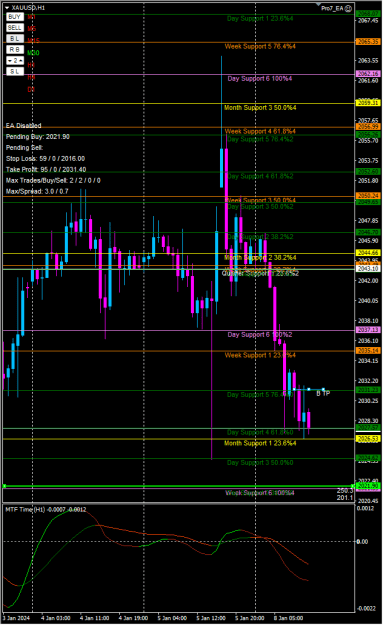Click the 'Day Support 3 50.0%2' line label

pos(260,206)
